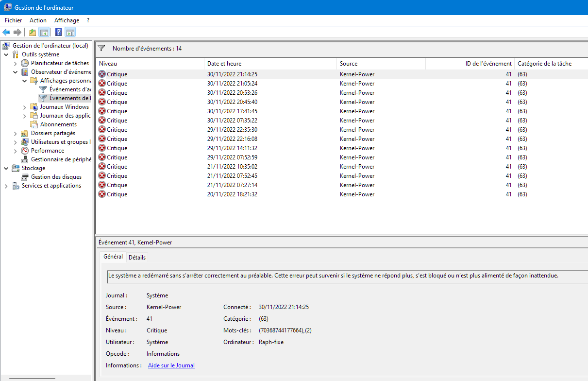
Task: Expand Services et applications node
Action: coord(6,186)
